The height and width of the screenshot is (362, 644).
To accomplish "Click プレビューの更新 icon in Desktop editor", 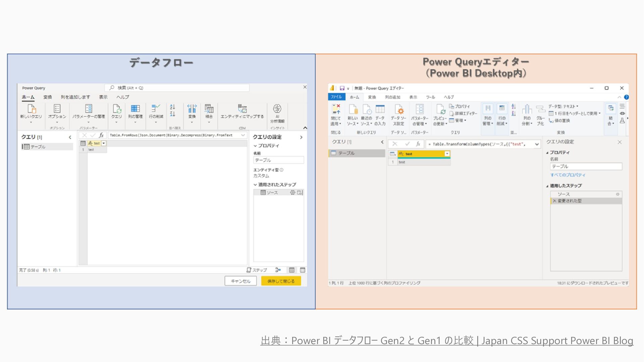I will pyautogui.click(x=441, y=109).
